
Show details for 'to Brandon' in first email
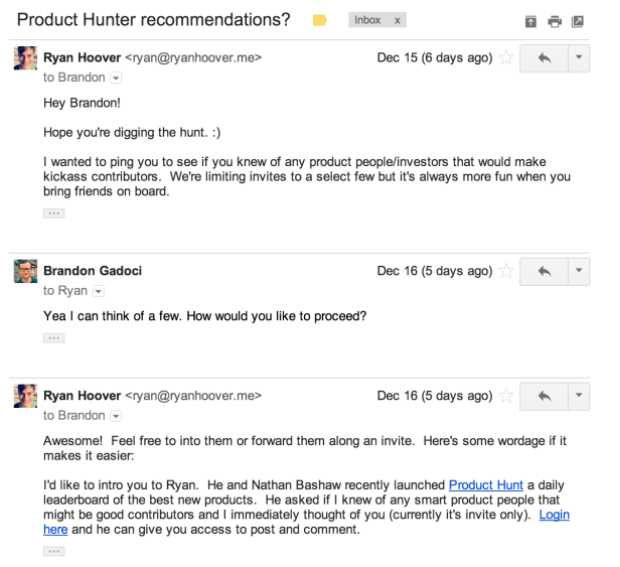(x=116, y=78)
